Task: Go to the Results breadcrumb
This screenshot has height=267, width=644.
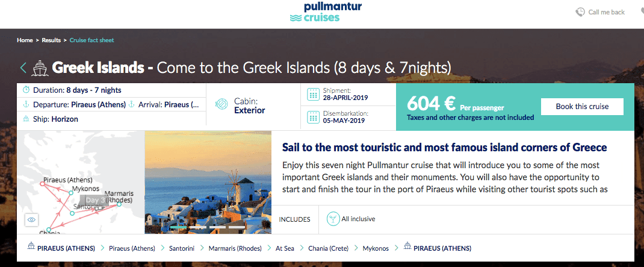Action: click(51, 40)
